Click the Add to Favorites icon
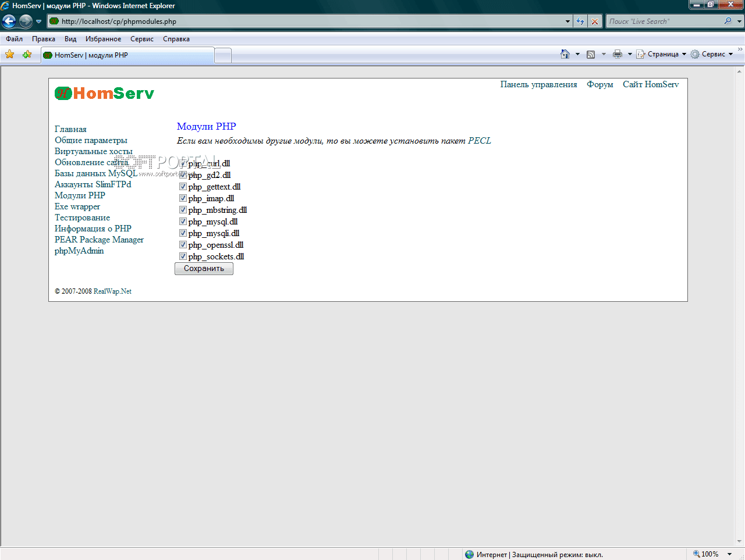This screenshot has width=745, height=560. (27, 55)
